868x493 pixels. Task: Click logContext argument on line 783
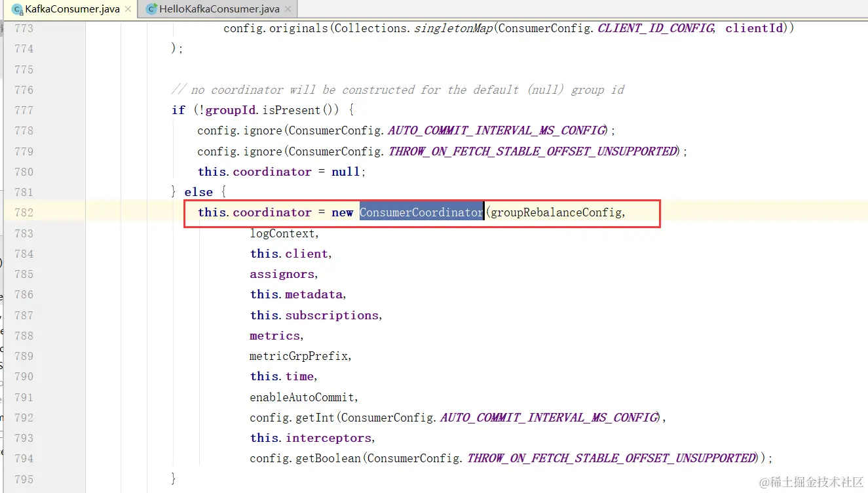(281, 233)
